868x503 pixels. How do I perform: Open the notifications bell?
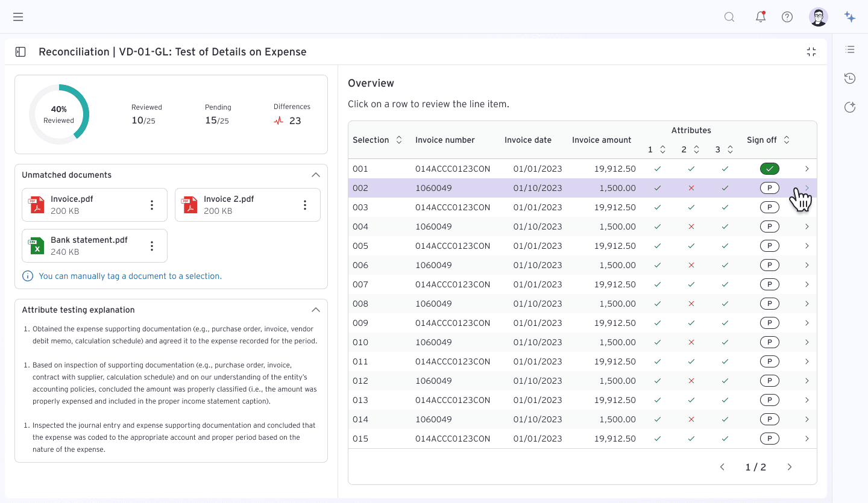tap(761, 17)
